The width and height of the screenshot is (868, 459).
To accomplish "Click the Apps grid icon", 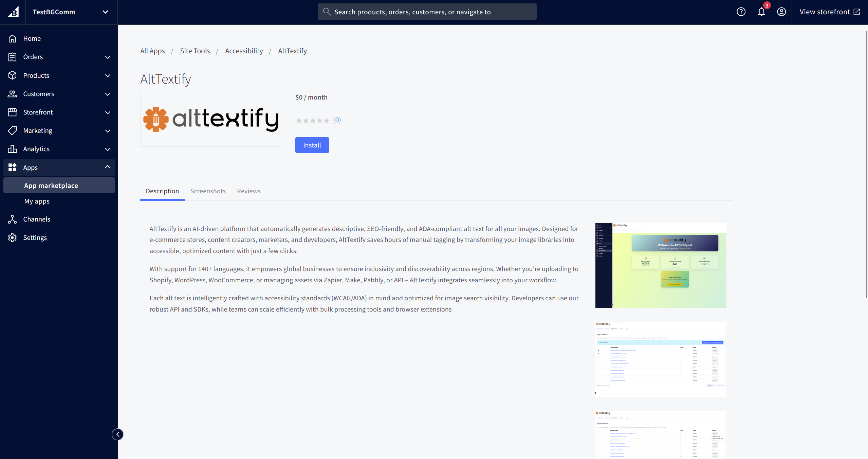I will pyautogui.click(x=12, y=167).
